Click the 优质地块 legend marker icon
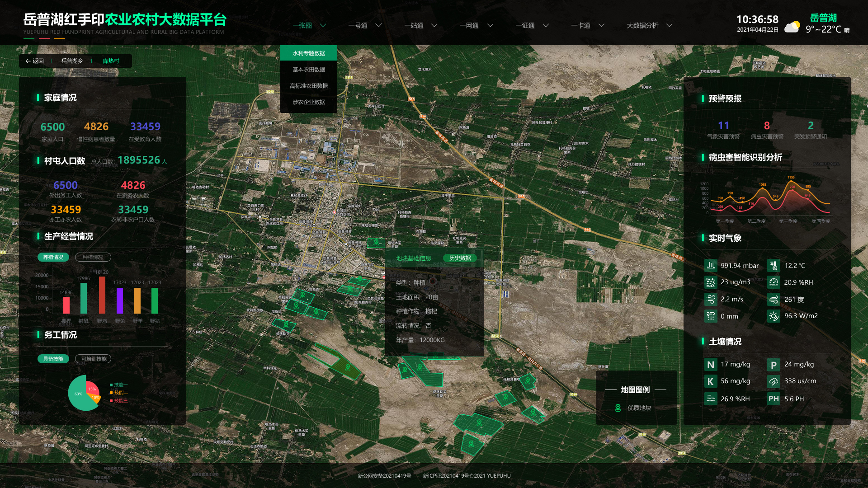The image size is (868, 488). point(618,408)
